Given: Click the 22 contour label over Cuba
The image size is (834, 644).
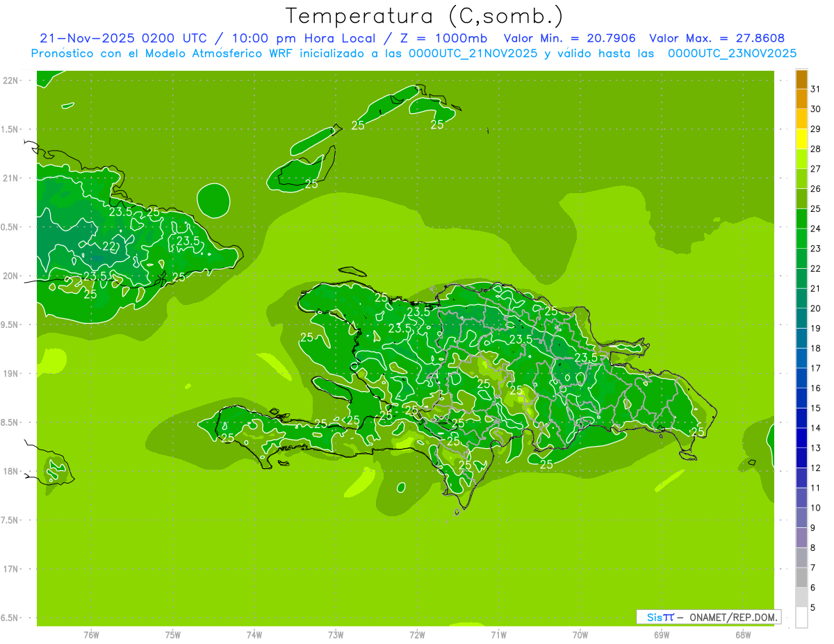Looking at the screenshot, I should pyautogui.click(x=110, y=247).
